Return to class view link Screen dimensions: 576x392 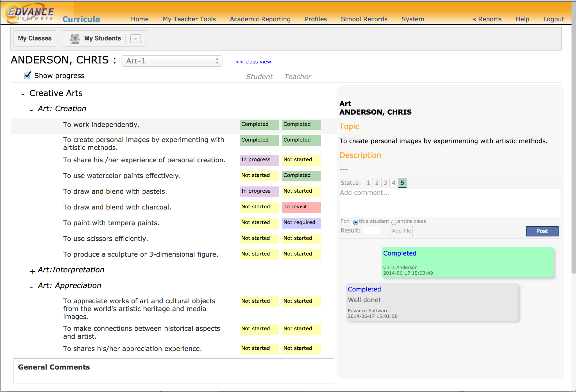[x=253, y=62]
